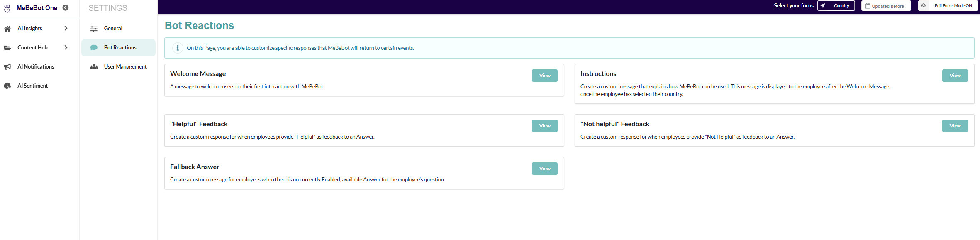Expand the AI Insights chevron
980x240 pixels.
[x=66, y=29]
